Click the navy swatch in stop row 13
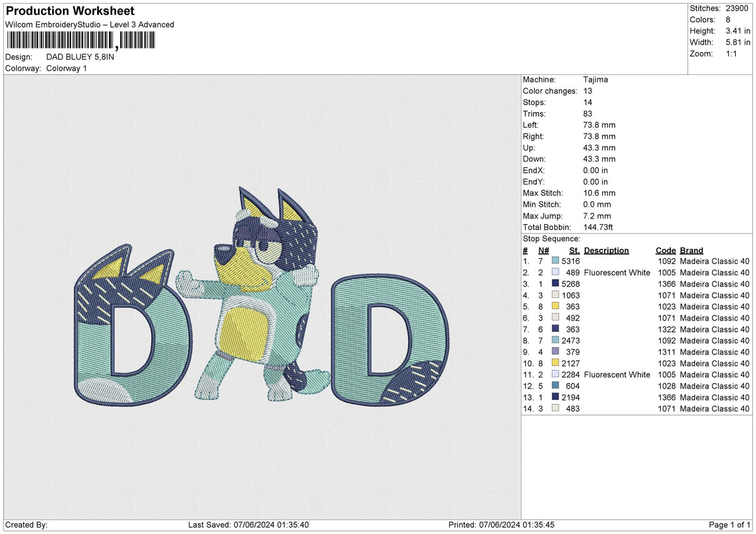 coord(555,397)
